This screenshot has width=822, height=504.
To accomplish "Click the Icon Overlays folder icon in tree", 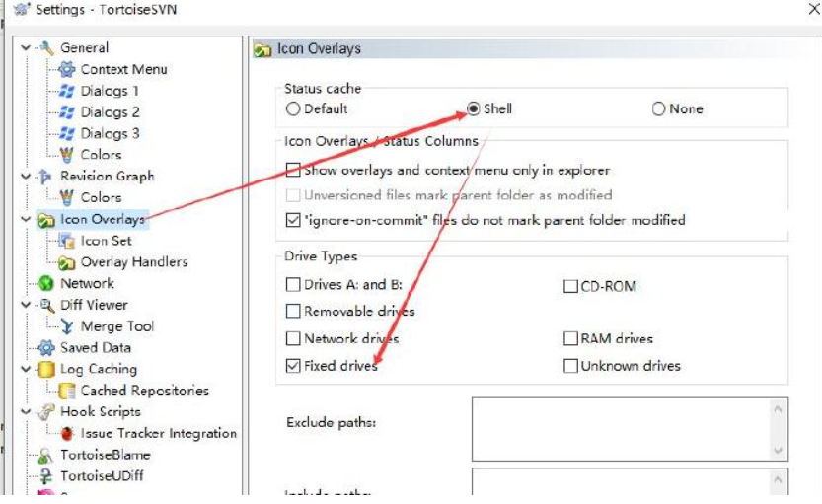I will pos(46,220).
